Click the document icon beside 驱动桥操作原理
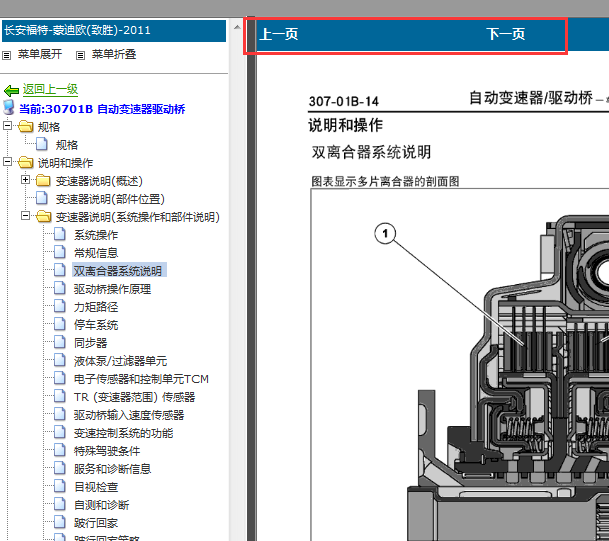Viewport: 609px width, 541px height. point(59,288)
